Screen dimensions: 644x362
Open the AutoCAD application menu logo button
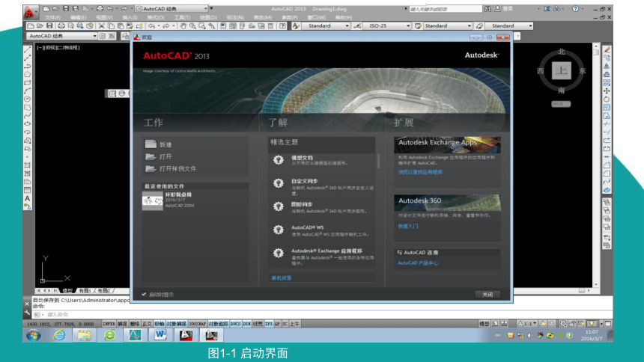click(29, 12)
